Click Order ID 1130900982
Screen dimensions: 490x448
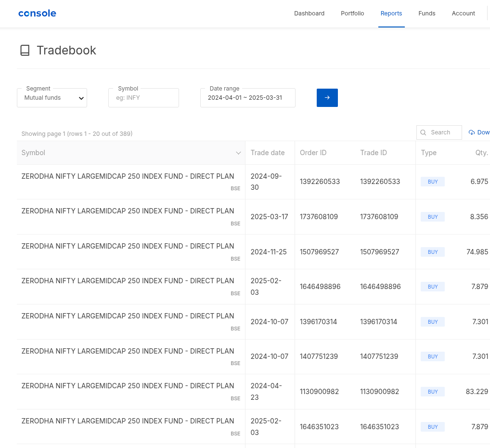[x=319, y=391]
